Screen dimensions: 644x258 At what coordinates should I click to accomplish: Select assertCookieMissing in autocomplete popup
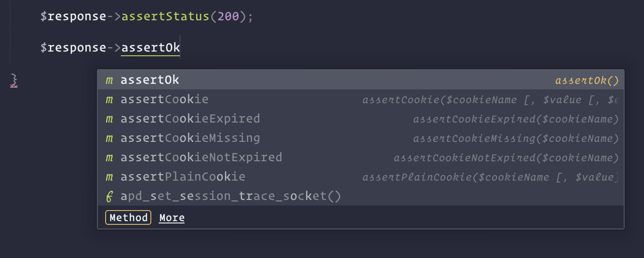pos(361,138)
